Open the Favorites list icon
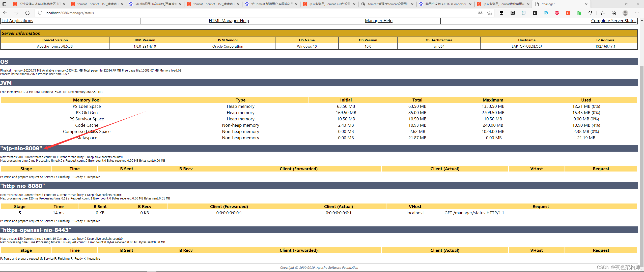 click(x=603, y=13)
